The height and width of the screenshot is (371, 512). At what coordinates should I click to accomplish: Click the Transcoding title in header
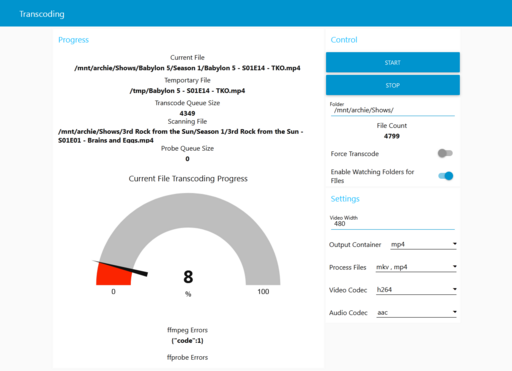pyautogui.click(x=42, y=14)
